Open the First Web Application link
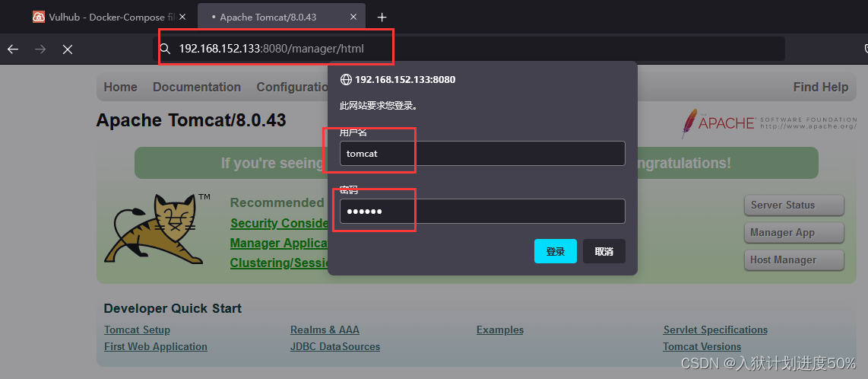Viewport: 868px width, 379px height. pyautogui.click(x=156, y=346)
